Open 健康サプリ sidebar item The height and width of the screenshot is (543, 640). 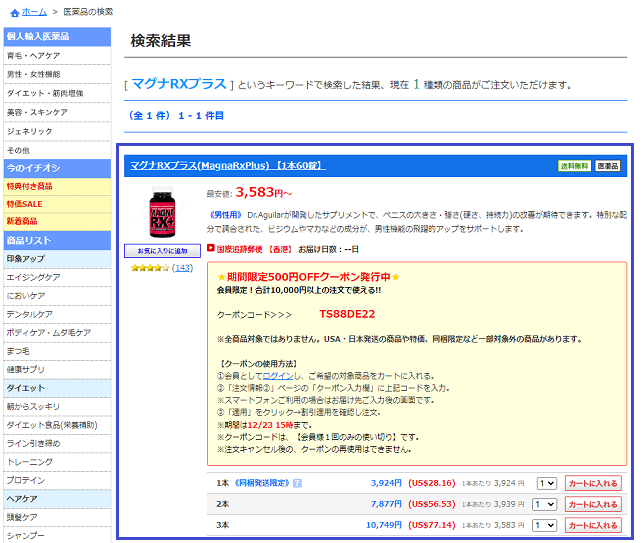[x=57, y=369]
